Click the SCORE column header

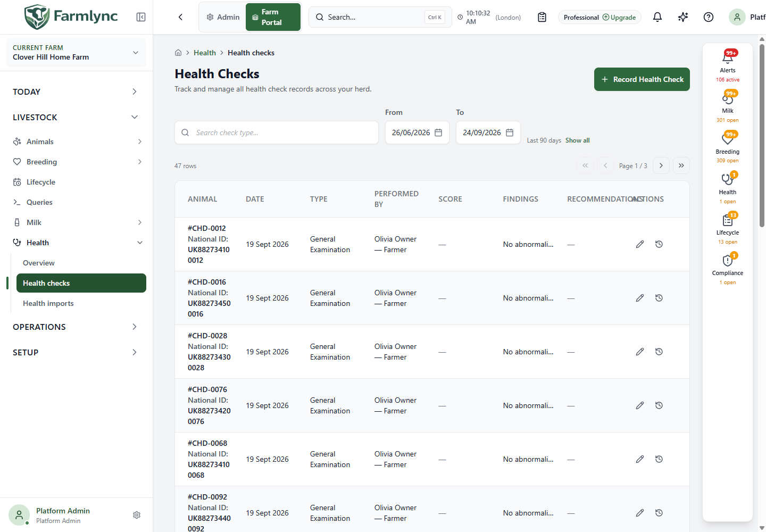point(450,199)
